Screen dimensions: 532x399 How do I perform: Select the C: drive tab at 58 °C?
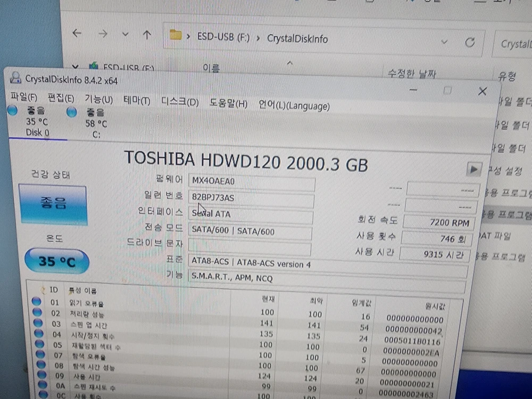(96, 123)
